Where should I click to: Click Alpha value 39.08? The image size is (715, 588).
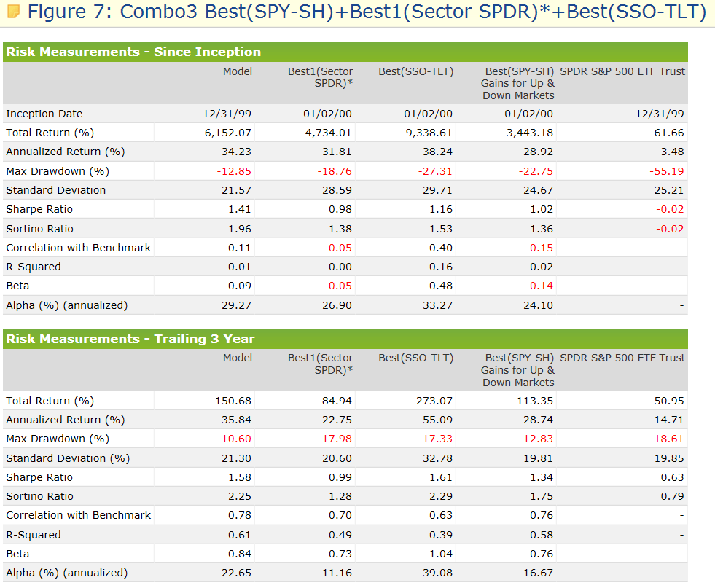tap(437, 573)
